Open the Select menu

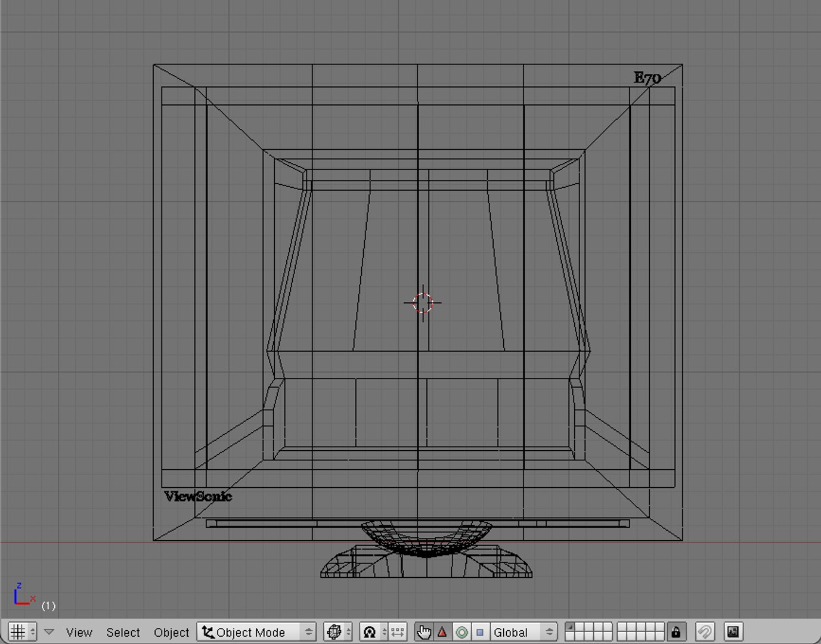[x=123, y=632]
